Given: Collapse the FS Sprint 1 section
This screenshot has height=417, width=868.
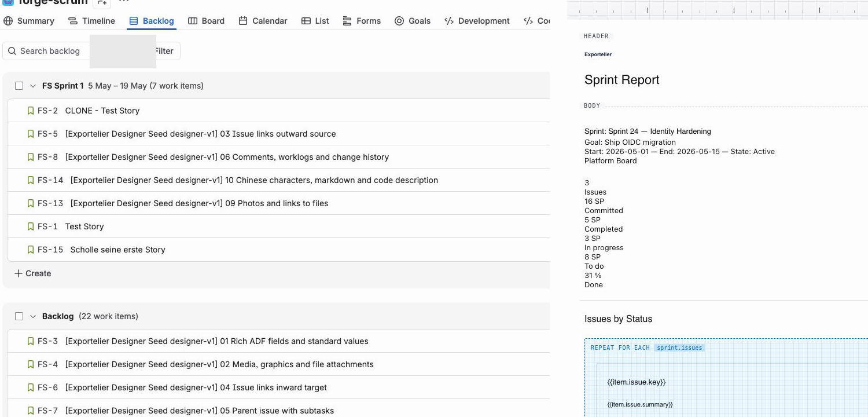Looking at the screenshot, I should pyautogui.click(x=33, y=86).
